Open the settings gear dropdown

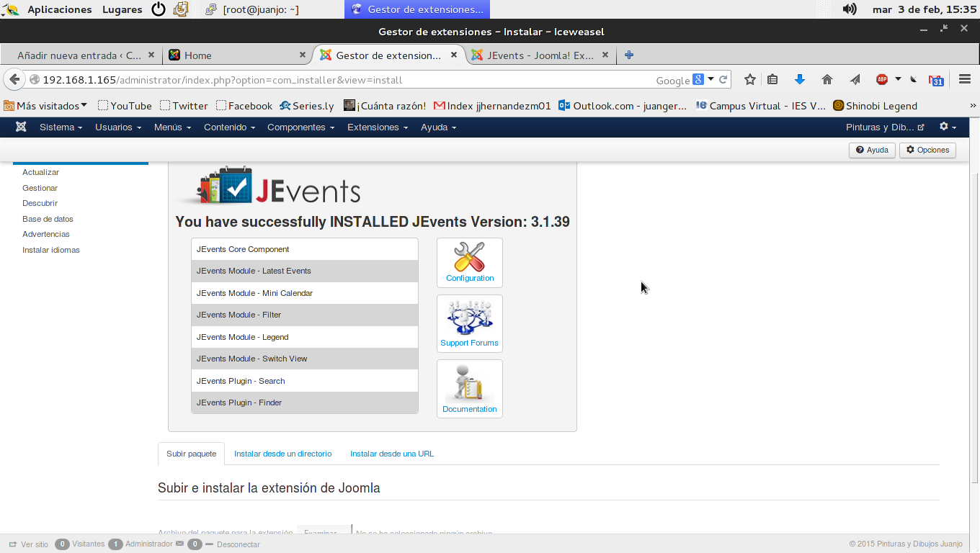(x=948, y=127)
